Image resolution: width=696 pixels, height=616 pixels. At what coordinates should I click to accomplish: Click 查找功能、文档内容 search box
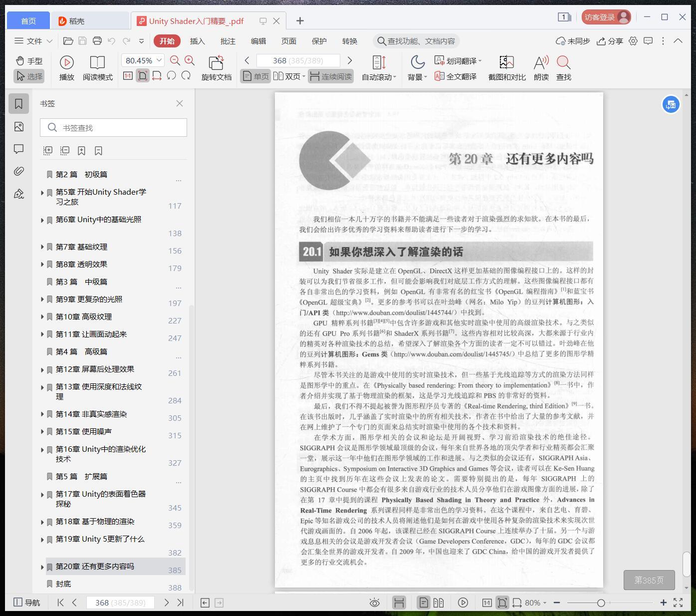pos(416,41)
